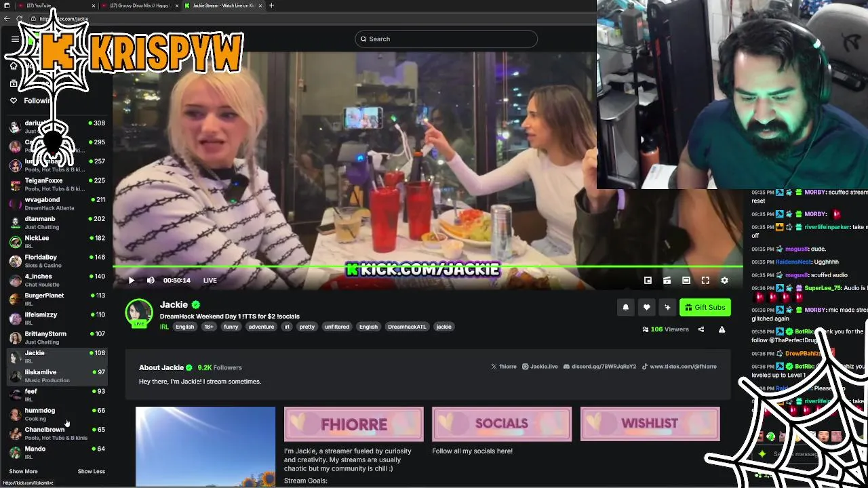868x488 pixels.
Task: Toggle theater mode in player
Action: 686,281
